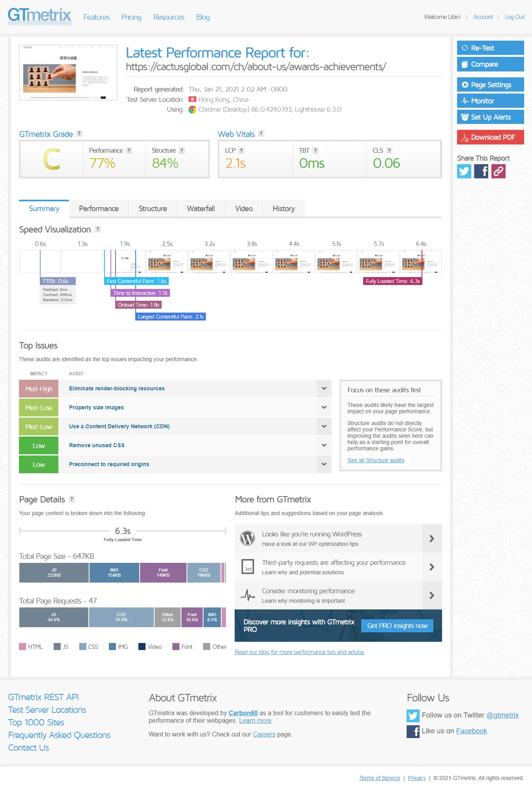Open the Structure tab
The width and height of the screenshot is (532, 789).
click(153, 209)
